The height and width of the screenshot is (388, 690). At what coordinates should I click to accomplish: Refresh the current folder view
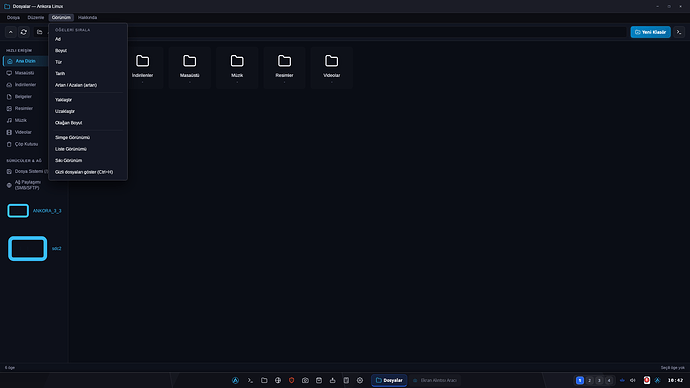coord(24,32)
